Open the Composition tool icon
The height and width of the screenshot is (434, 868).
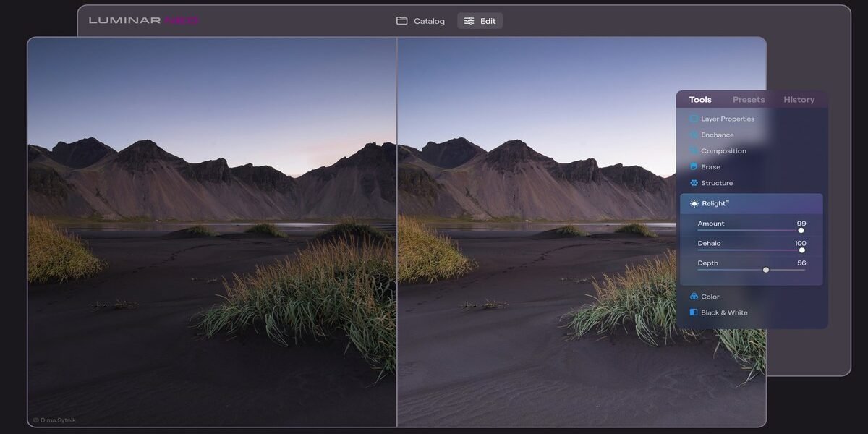(x=694, y=150)
